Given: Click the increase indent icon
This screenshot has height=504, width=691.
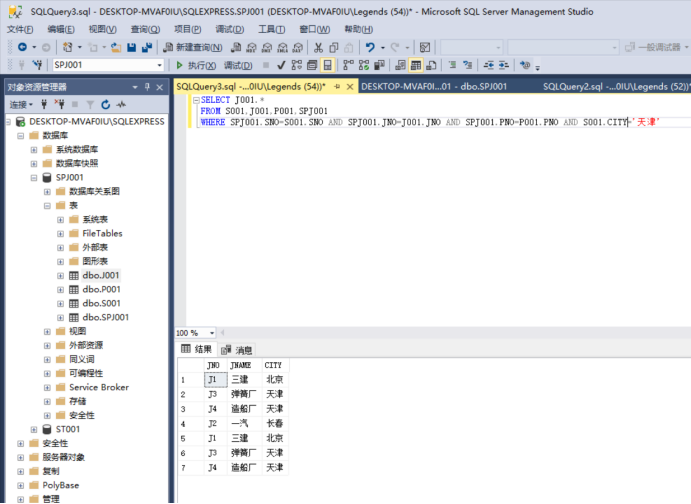Looking at the screenshot, I should click(x=504, y=65).
